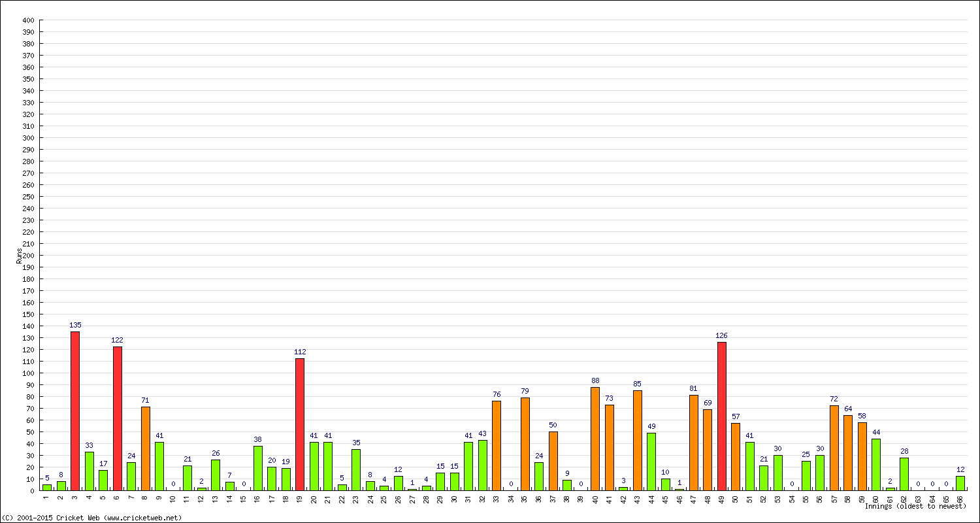Click the value label 69

pos(708,403)
